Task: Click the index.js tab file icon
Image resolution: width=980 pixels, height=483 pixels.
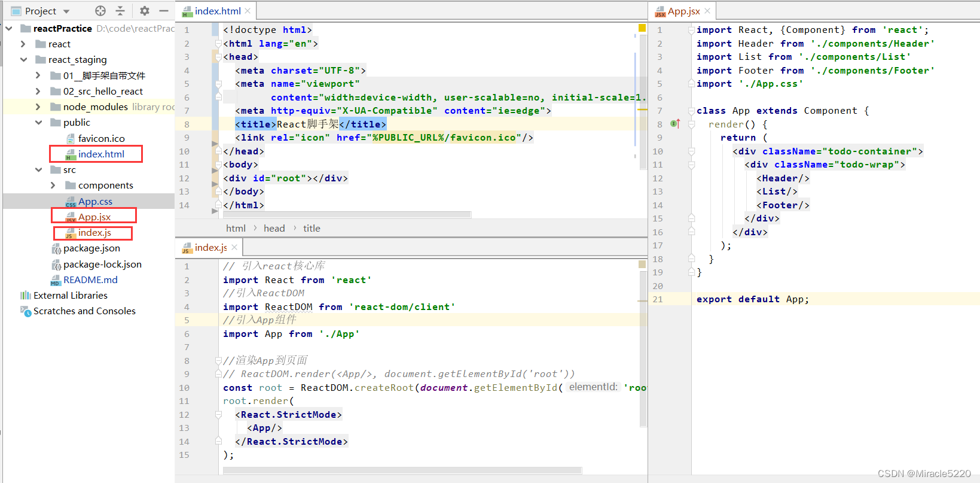Action: (187, 248)
